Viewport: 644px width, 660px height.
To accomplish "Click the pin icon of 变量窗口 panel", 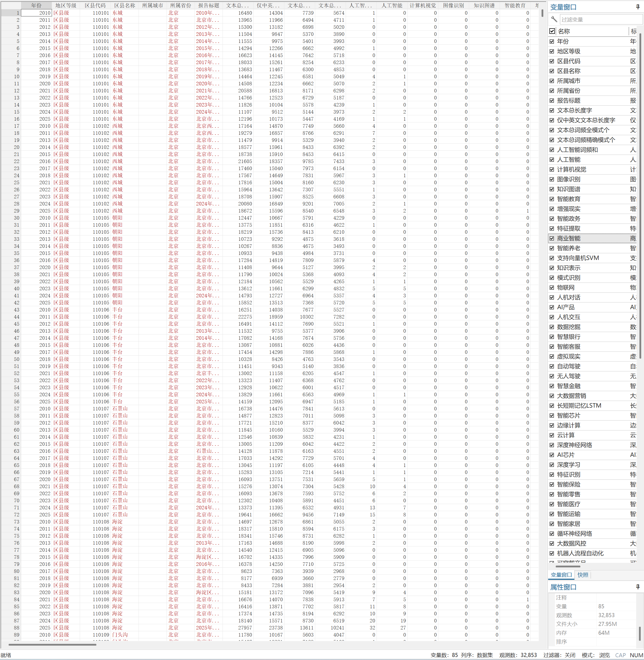I will click(x=638, y=7).
